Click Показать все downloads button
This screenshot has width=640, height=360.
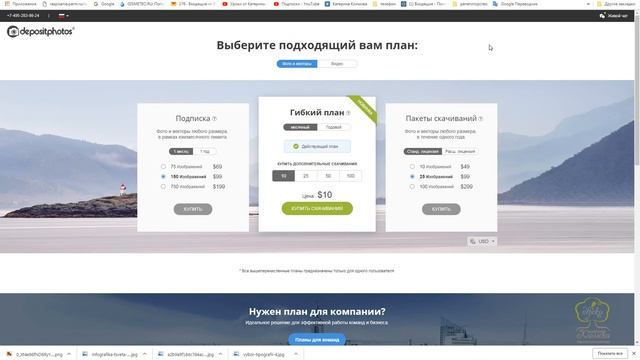click(610, 353)
